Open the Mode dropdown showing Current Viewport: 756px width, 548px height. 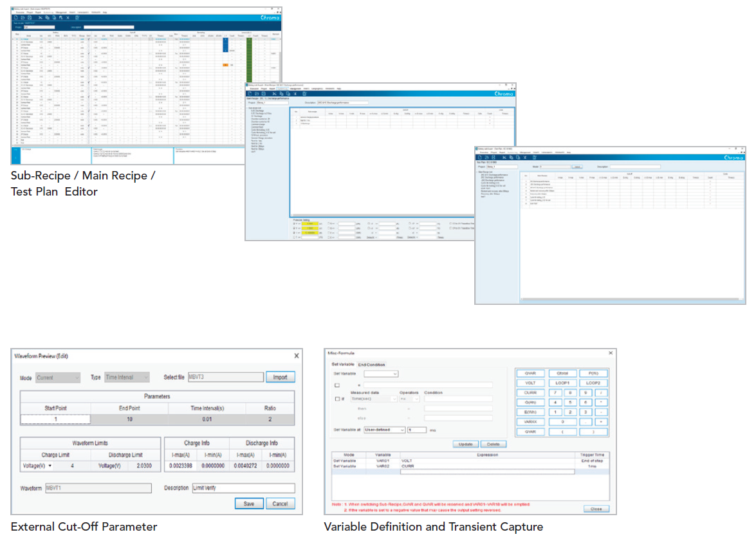[x=58, y=378]
